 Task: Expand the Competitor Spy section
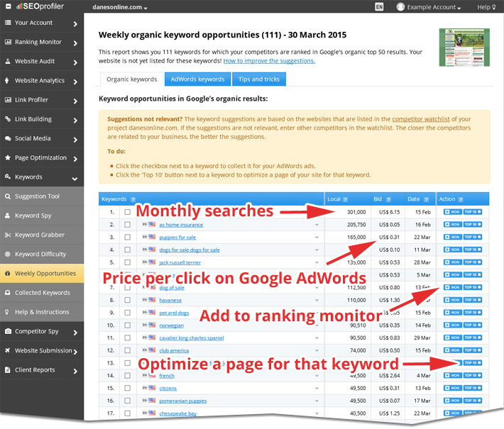75,333
